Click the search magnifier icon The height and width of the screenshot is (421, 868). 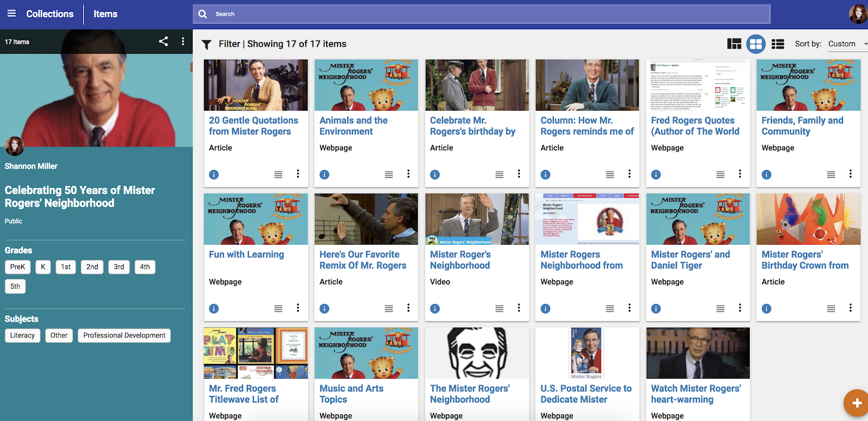(x=202, y=14)
